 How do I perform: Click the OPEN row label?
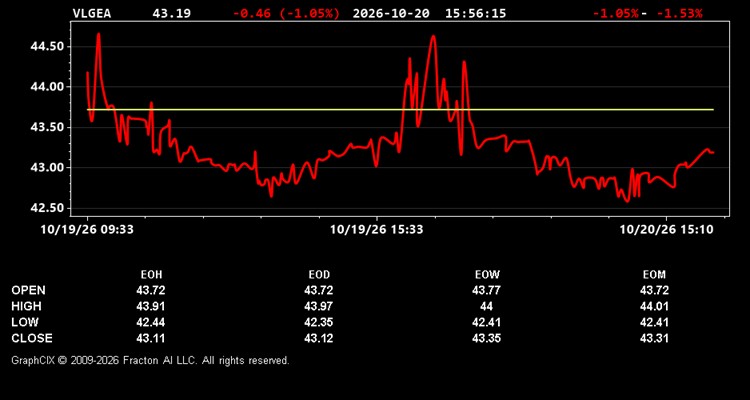[x=29, y=290]
